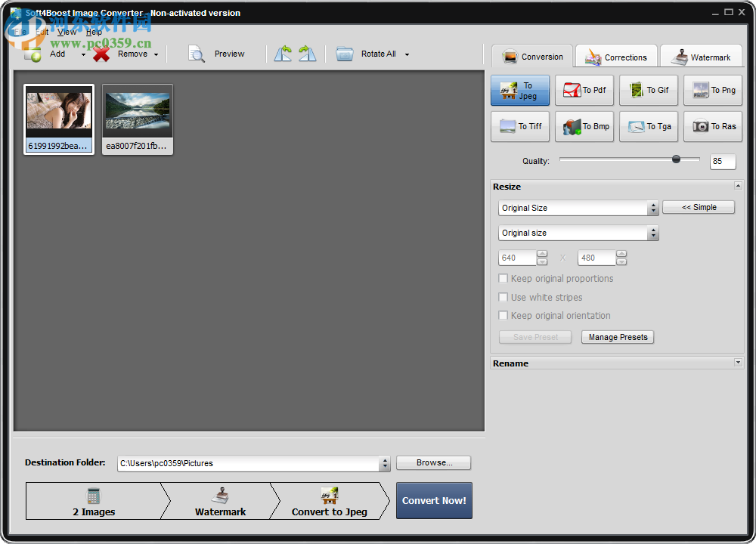Viewport: 756px width, 544px height.
Task: Open the Corrections tab
Action: point(615,56)
